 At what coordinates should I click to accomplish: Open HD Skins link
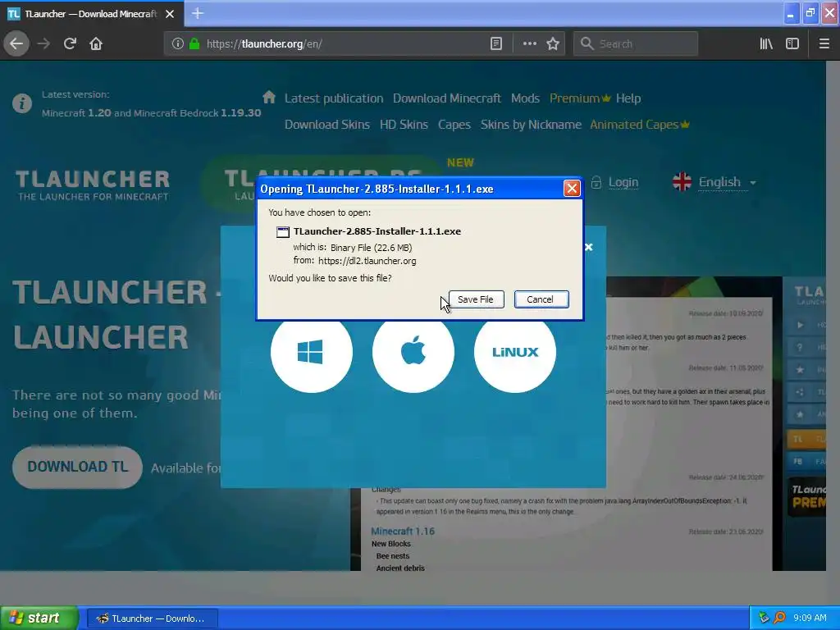[404, 125]
